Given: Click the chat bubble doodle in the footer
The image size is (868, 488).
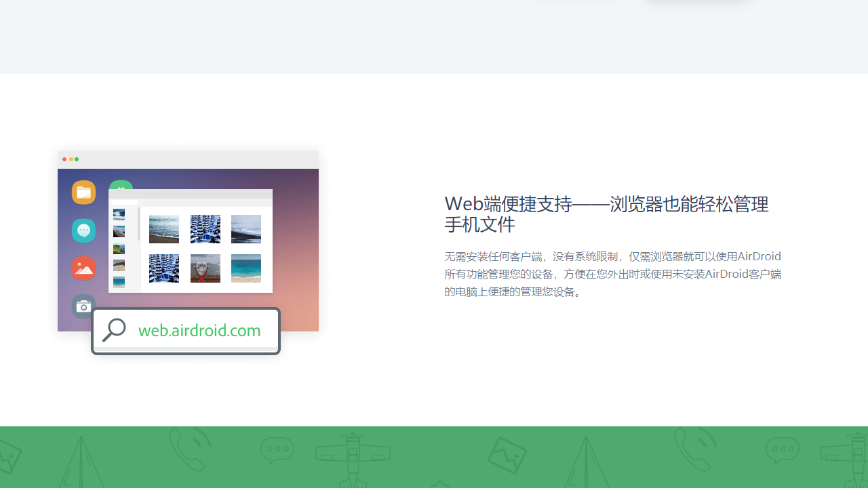Looking at the screenshot, I should [x=277, y=449].
